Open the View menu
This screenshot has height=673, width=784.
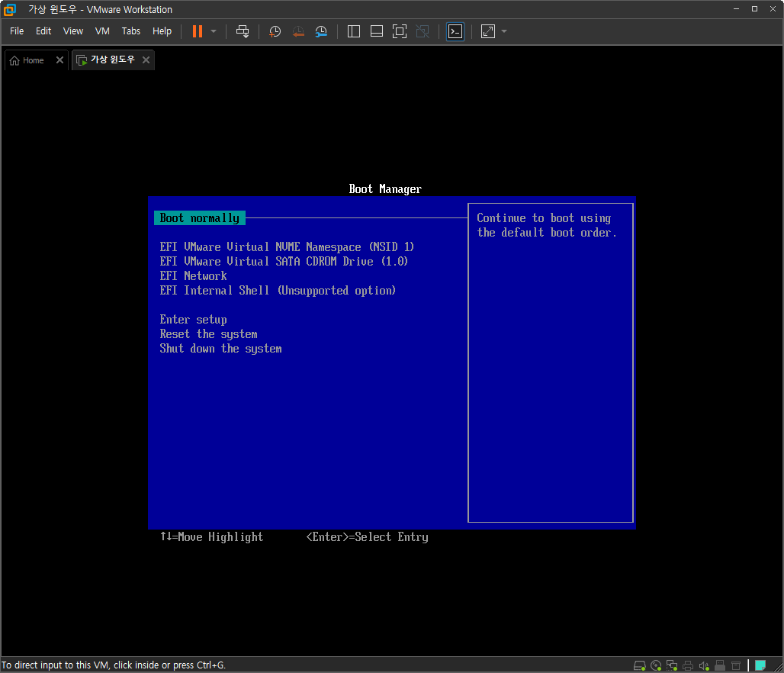[73, 31]
